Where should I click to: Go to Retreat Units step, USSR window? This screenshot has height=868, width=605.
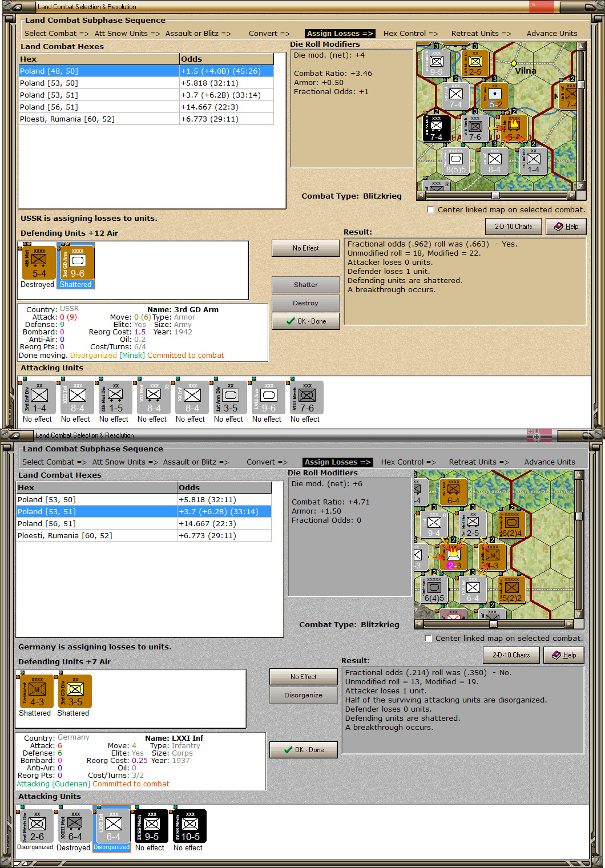tap(481, 33)
